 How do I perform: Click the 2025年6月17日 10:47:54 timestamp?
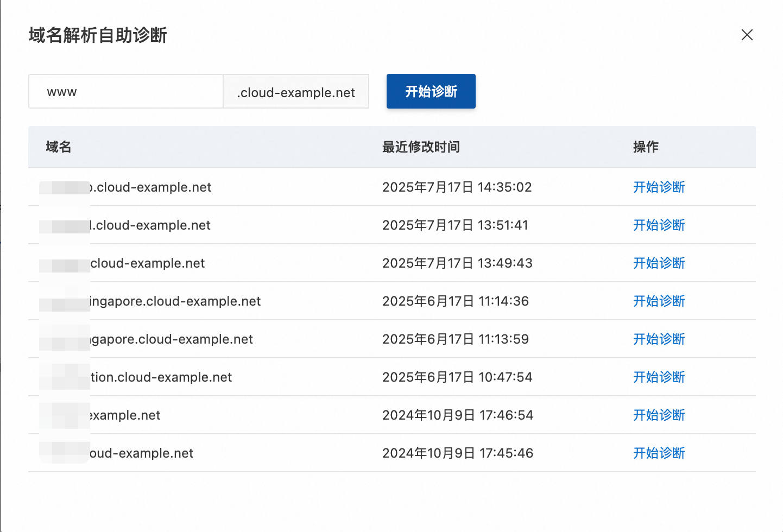[457, 377]
